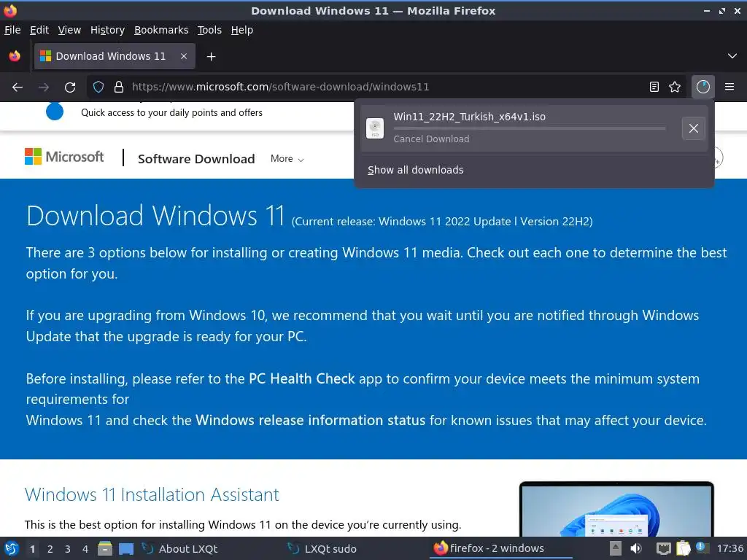Viewport: 747px width, 560px height.
Task: Open the Edit menu
Action: [39, 30]
